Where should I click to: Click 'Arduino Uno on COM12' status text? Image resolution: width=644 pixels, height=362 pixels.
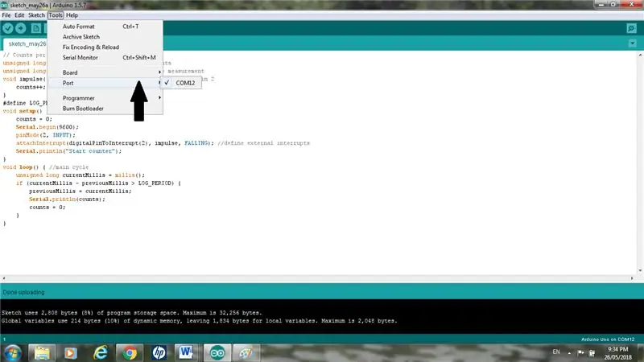coord(608,339)
